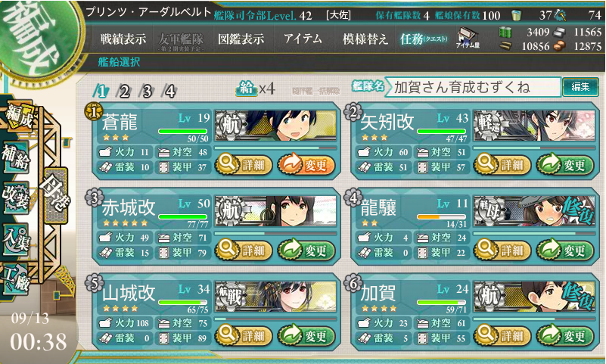Open the 補給 (resupply) side menu icon
This screenshot has height=364, width=606.
(16, 157)
